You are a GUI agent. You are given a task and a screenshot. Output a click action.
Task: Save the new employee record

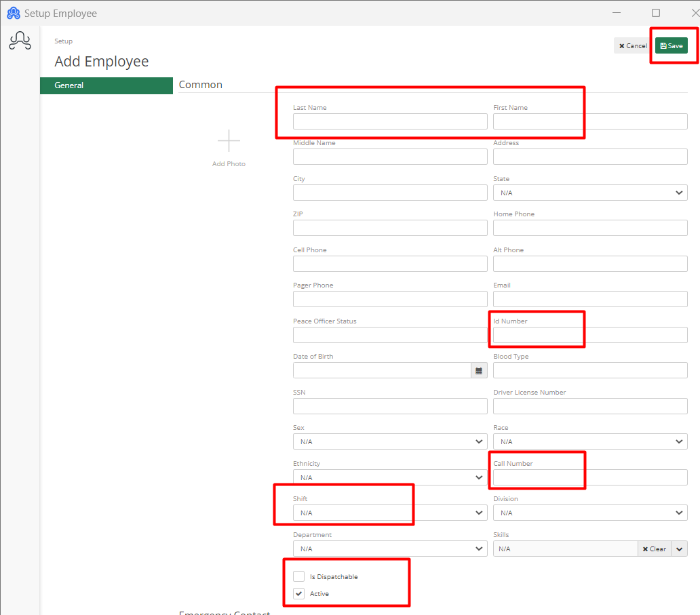tap(671, 45)
